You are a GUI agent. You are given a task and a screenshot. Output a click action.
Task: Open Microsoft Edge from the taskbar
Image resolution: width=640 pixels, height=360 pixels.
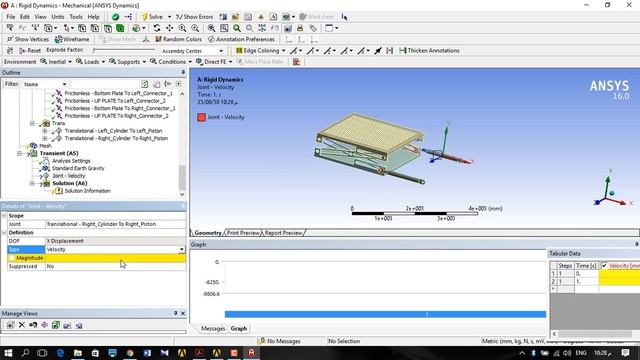pos(60,353)
